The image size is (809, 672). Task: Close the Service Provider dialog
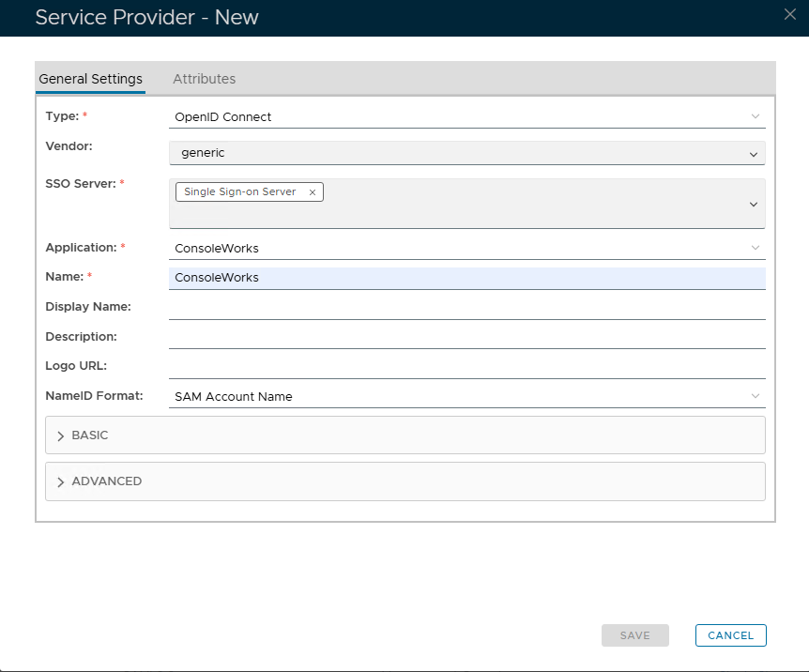click(789, 13)
